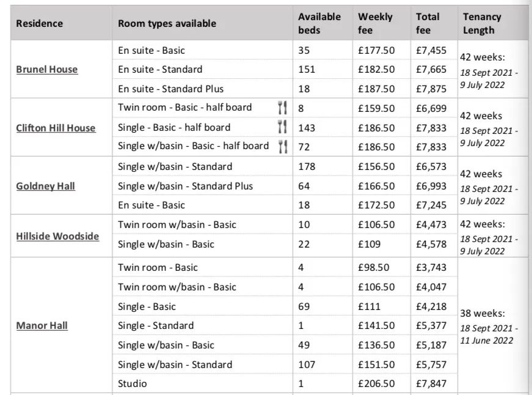The height and width of the screenshot is (395, 532).
Task: Click cutlery icon beside Single Basic half board
Action: (x=282, y=127)
